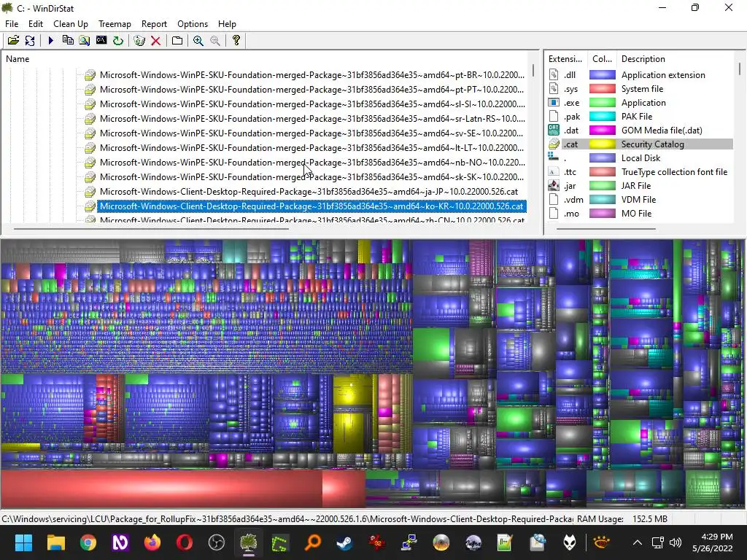Click the tree list horizontal scrollbar
Viewport: 747px width, 560px height.
152,229
